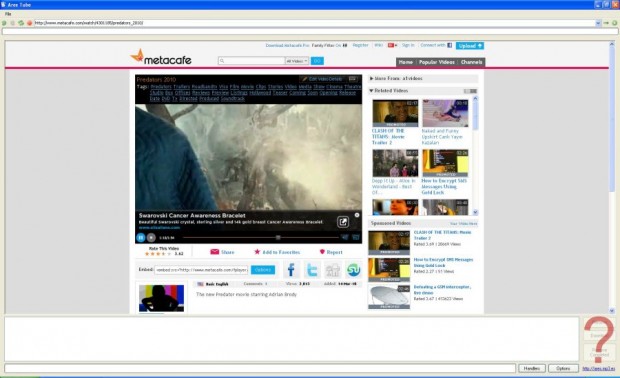Open the Defeating a GSM interceptor sponsored thumbnail
The width and height of the screenshot is (620, 378).
pyautogui.click(x=389, y=297)
